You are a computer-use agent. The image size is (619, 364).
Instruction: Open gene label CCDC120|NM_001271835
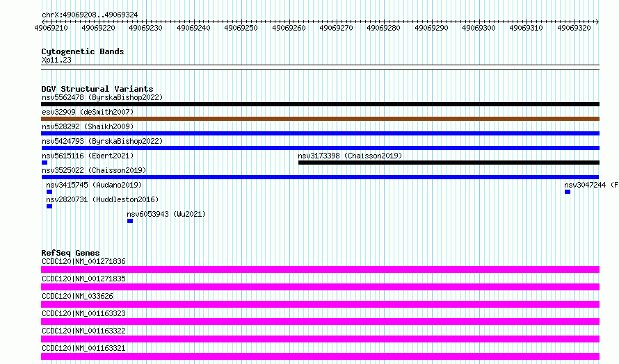(x=83, y=279)
